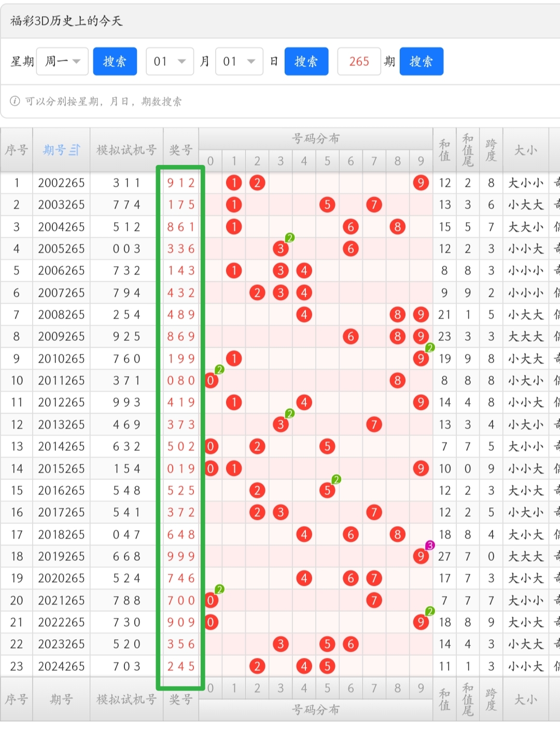Click red ball 6 in row 2005265

coord(351,249)
